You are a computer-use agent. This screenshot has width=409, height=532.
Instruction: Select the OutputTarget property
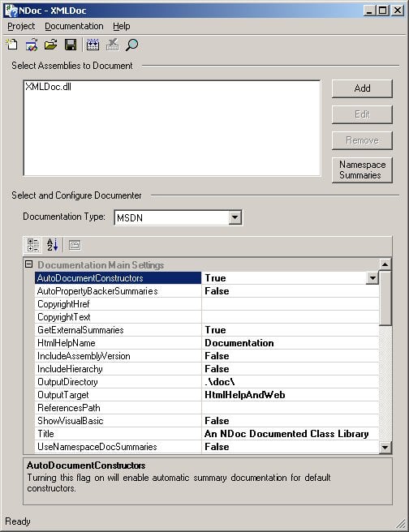[118, 395]
